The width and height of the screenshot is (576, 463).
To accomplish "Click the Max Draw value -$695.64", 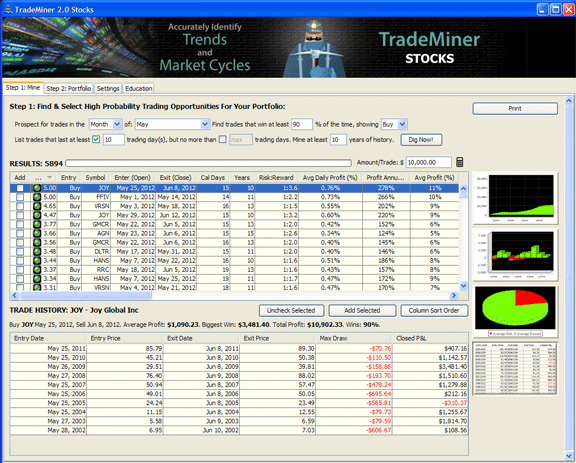I will tap(378, 394).
